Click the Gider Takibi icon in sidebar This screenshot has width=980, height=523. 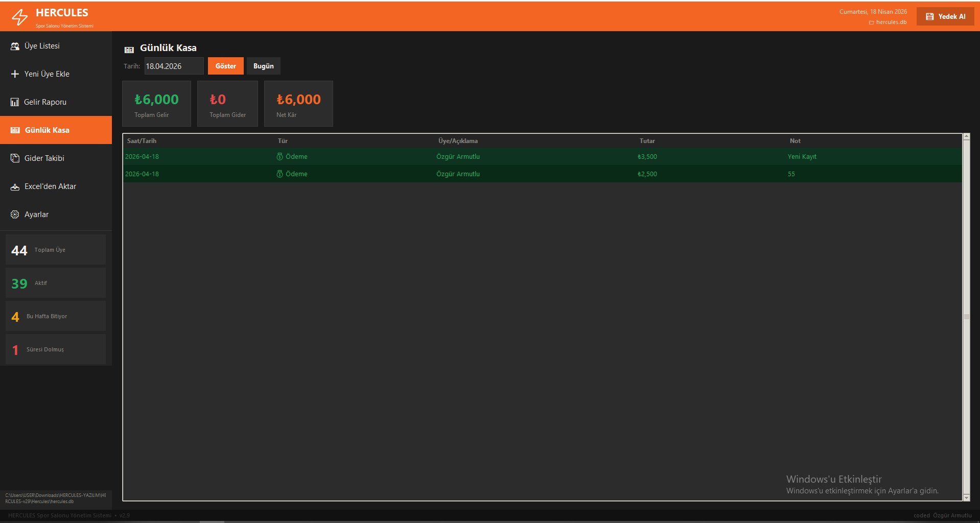point(15,158)
